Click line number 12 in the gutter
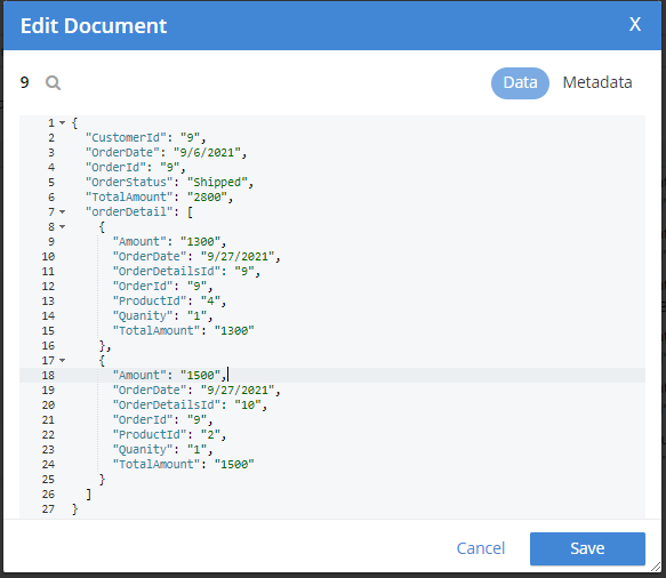The width and height of the screenshot is (666, 578). [x=49, y=286]
